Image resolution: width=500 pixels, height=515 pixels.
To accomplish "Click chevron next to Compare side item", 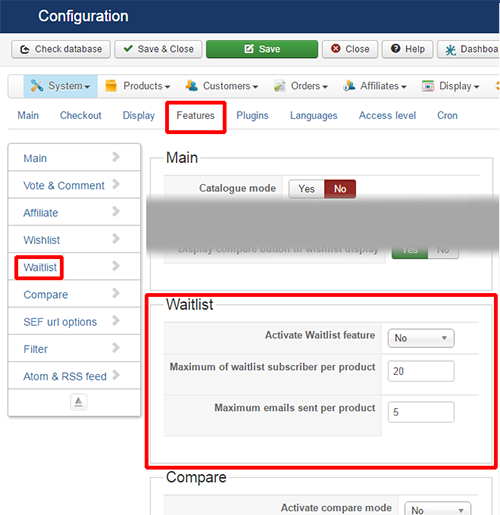I will click(116, 293).
